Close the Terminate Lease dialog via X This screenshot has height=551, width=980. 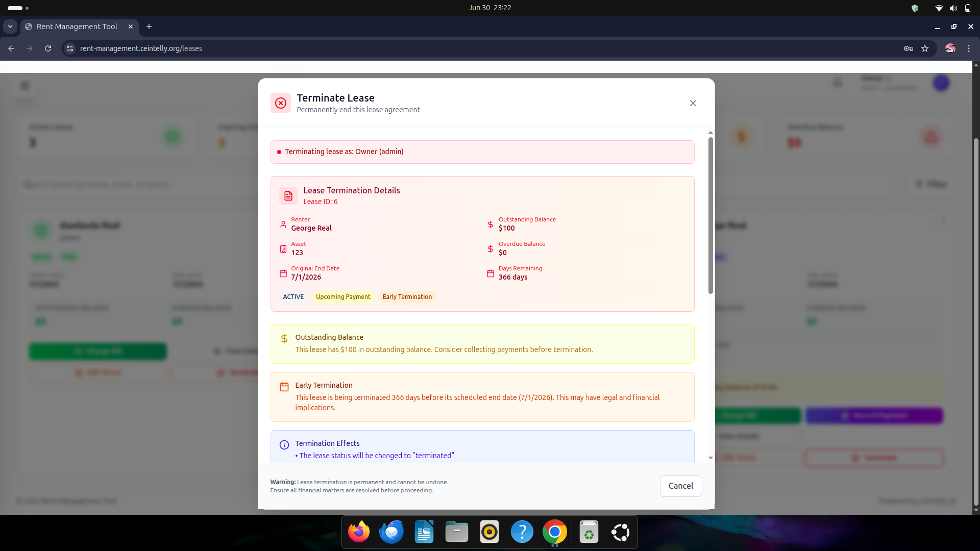tap(693, 103)
